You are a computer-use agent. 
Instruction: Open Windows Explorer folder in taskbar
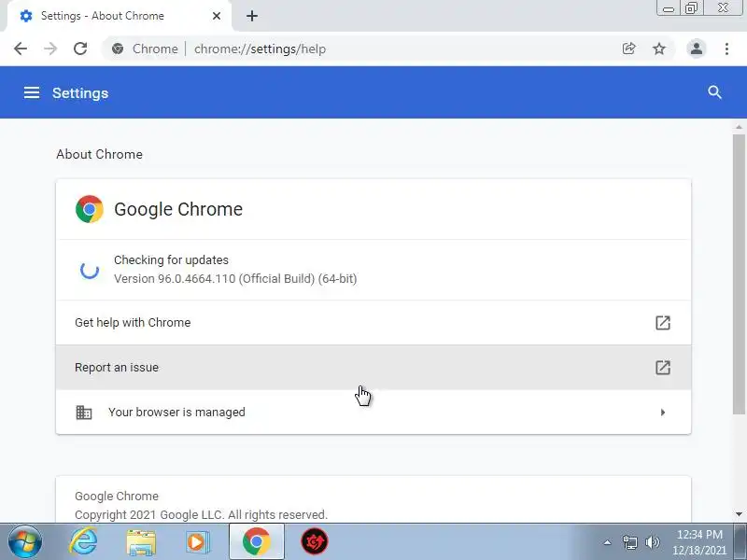(141, 543)
